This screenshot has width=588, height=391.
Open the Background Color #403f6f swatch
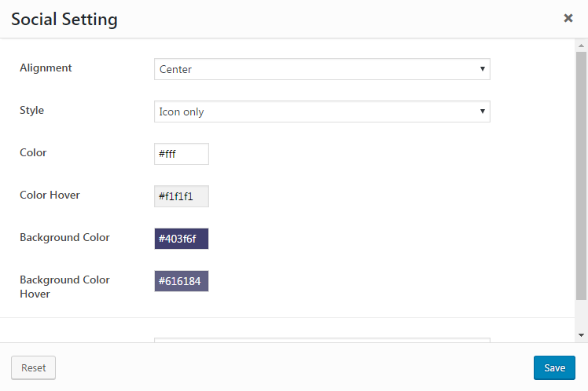[x=182, y=239]
